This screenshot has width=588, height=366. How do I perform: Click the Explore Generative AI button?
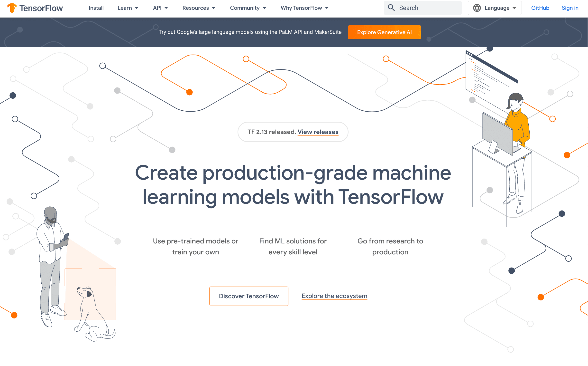tap(384, 32)
